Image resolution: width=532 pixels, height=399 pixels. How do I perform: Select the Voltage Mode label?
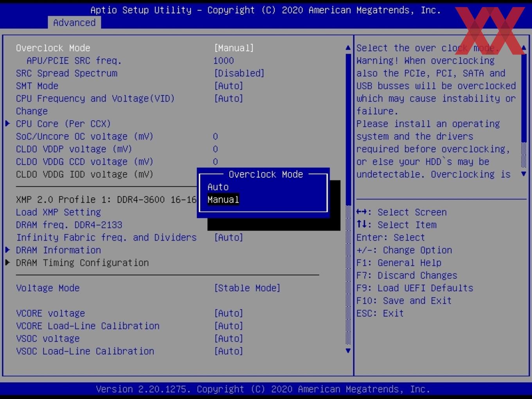click(48, 288)
